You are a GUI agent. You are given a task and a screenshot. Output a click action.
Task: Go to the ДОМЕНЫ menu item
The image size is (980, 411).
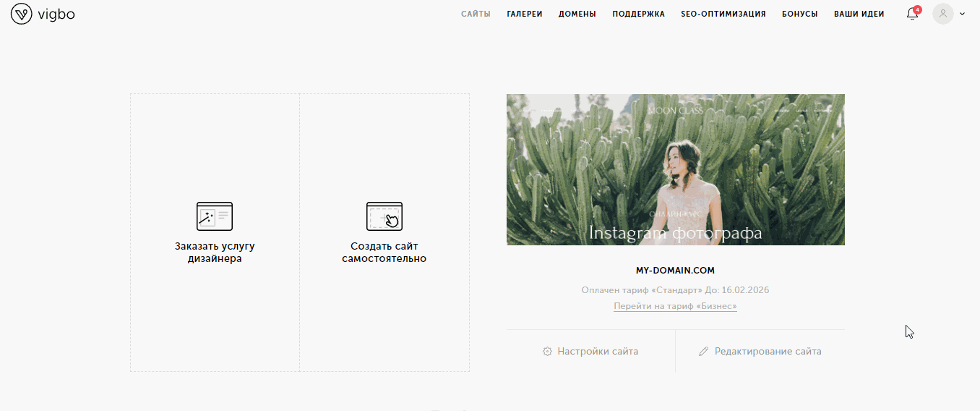577,14
